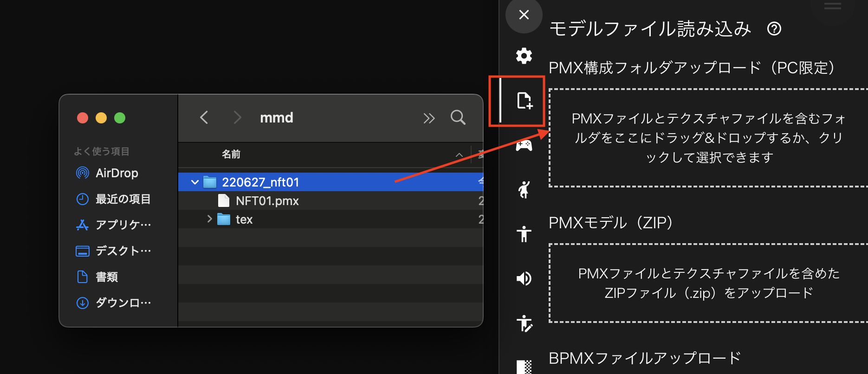Open help question mark beside title
Screen dimensions: 868x374
(774, 29)
